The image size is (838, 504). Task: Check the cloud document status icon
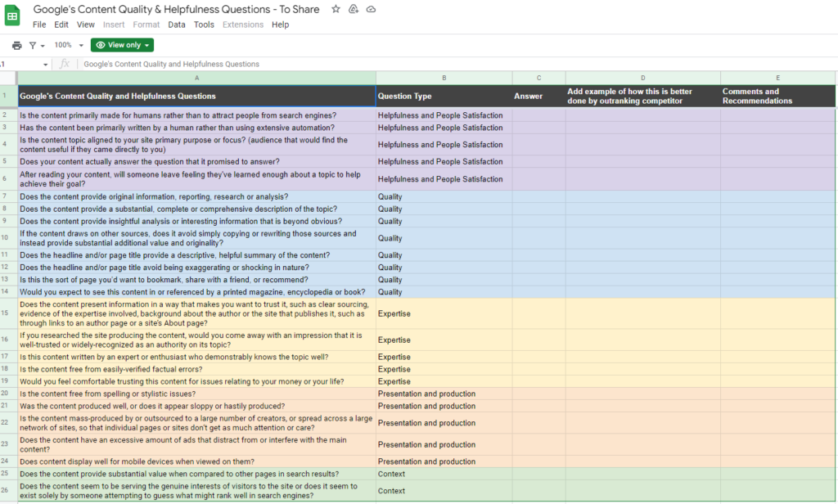click(x=371, y=9)
